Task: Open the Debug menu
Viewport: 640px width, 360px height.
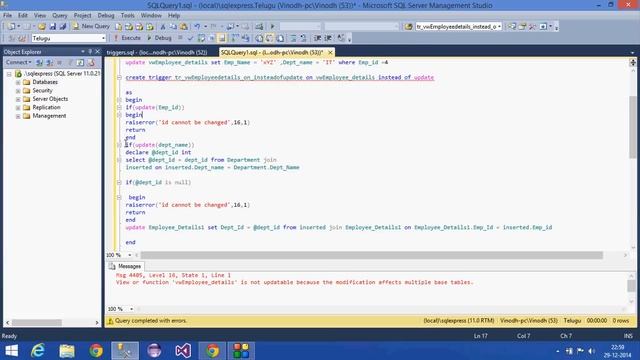Action: pyautogui.click(x=106, y=16)
